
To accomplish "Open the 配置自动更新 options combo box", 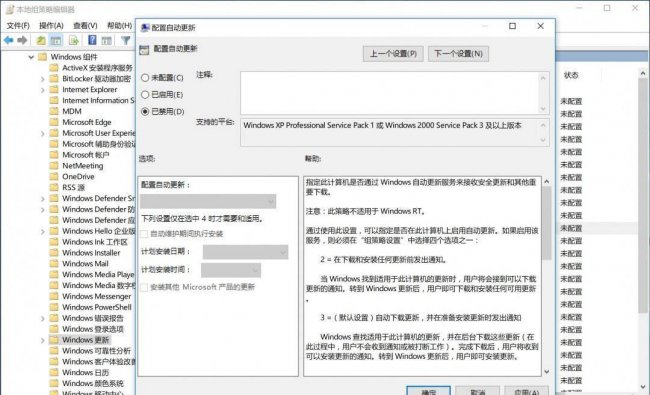I will [208, 201].
